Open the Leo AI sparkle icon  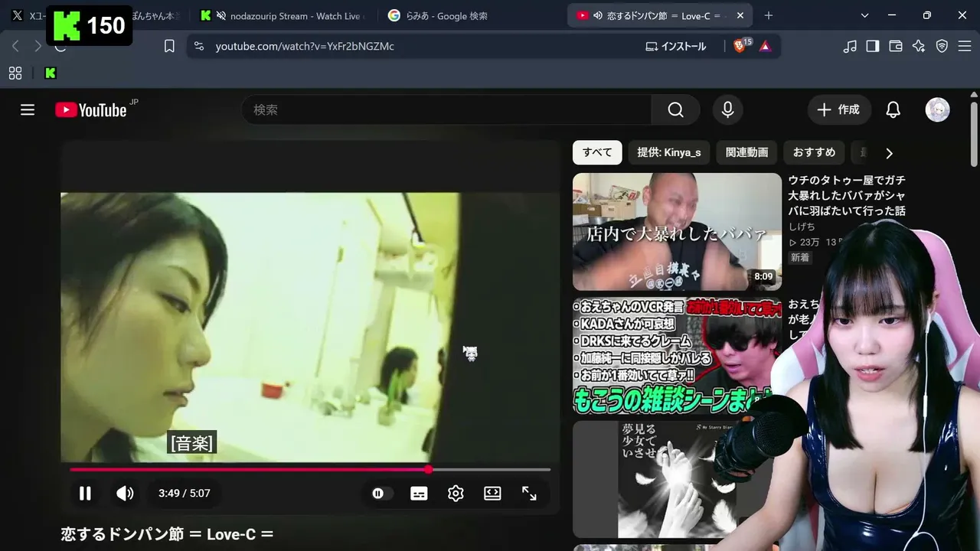[919, 46]
